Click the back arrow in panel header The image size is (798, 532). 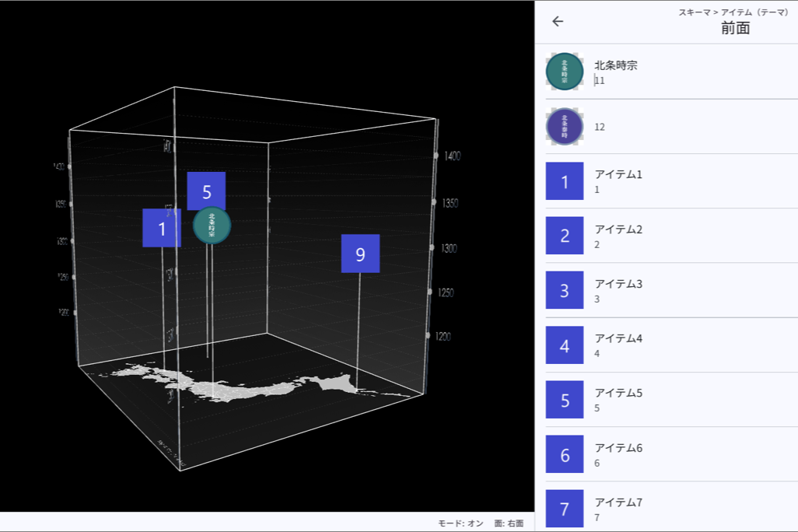[557, 22]
